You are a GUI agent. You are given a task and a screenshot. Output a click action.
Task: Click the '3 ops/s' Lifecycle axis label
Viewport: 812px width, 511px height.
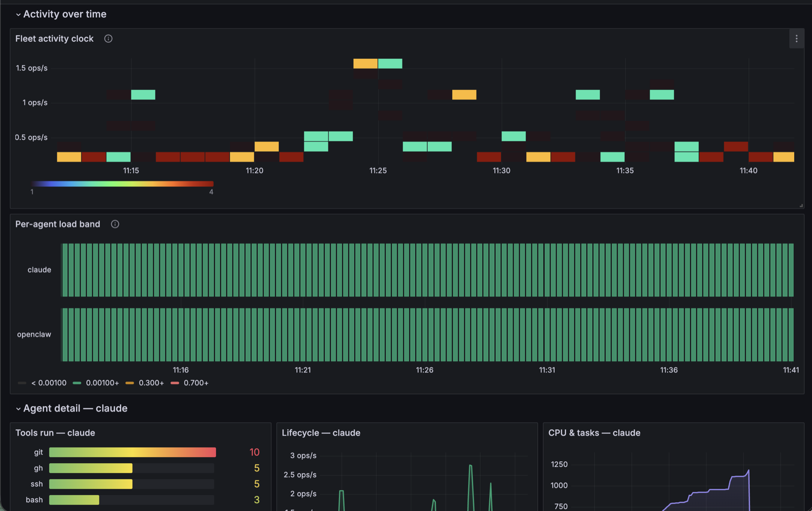303,456
